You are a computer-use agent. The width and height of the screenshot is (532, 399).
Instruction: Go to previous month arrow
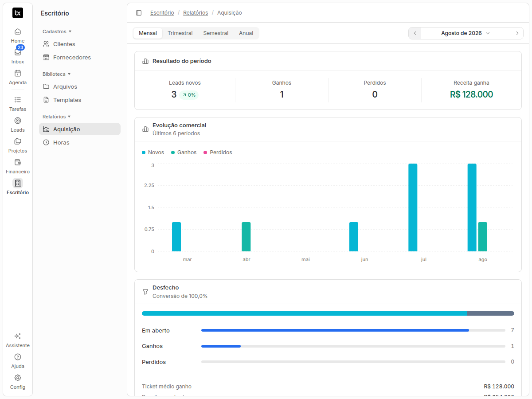[415, 33]
